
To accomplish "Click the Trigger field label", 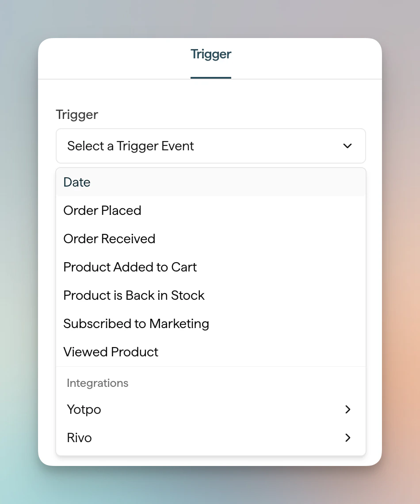I will coord(76,115).
